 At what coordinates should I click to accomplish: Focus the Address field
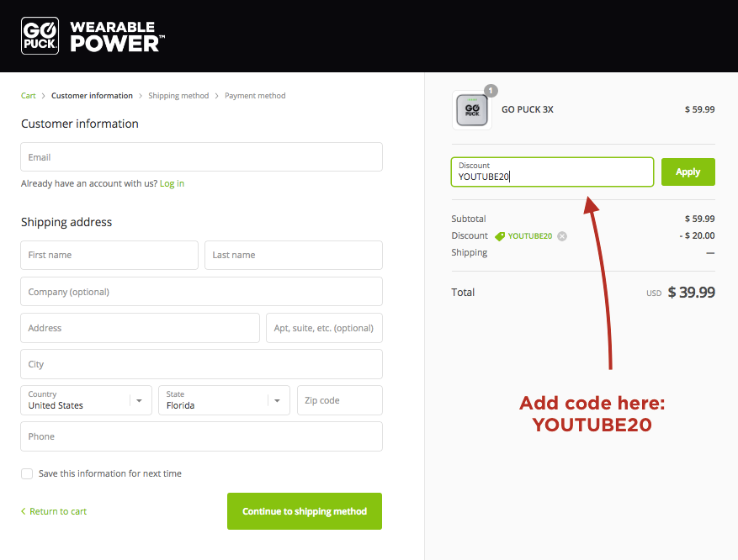click(141, 328)
